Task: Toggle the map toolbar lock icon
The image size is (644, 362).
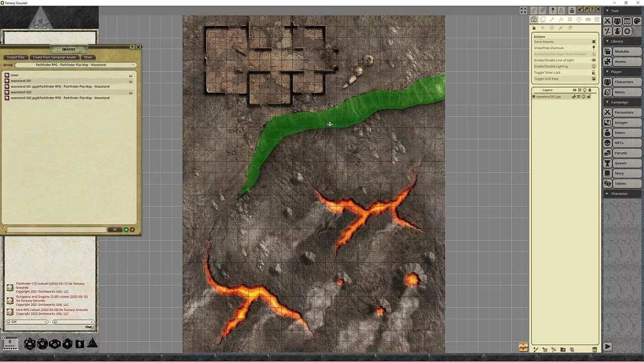Action: coord(572,11)
